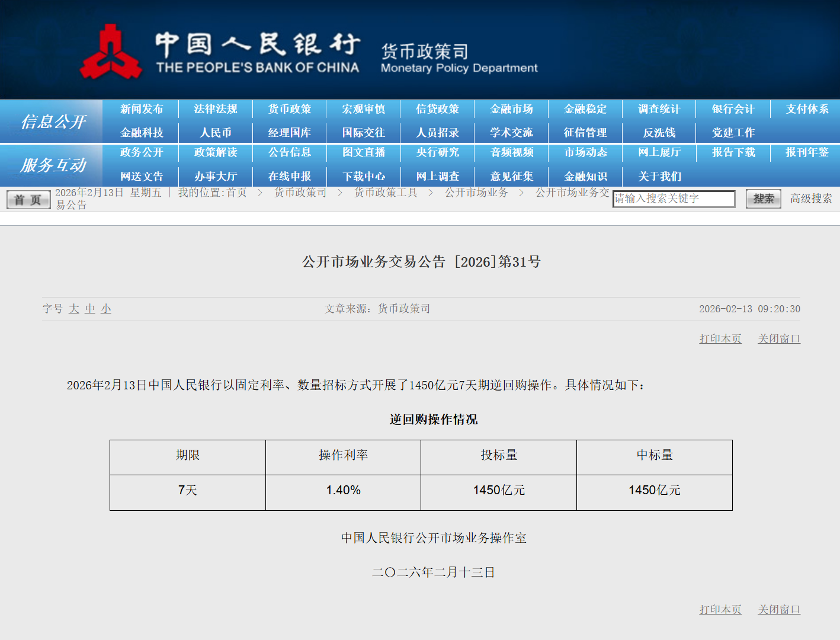840x640 pixels.
Task: Open the 新闻发布 menu item
Action: pos(142,109)
